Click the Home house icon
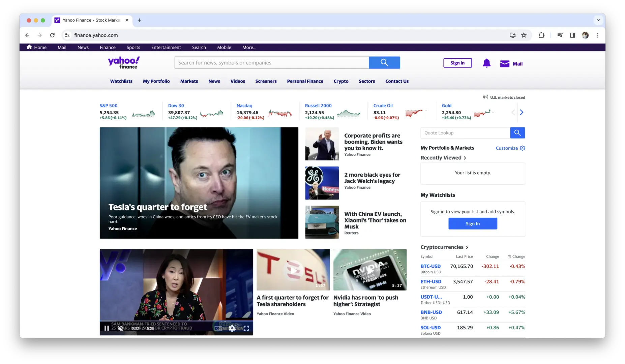 click(x=29, y=47)
